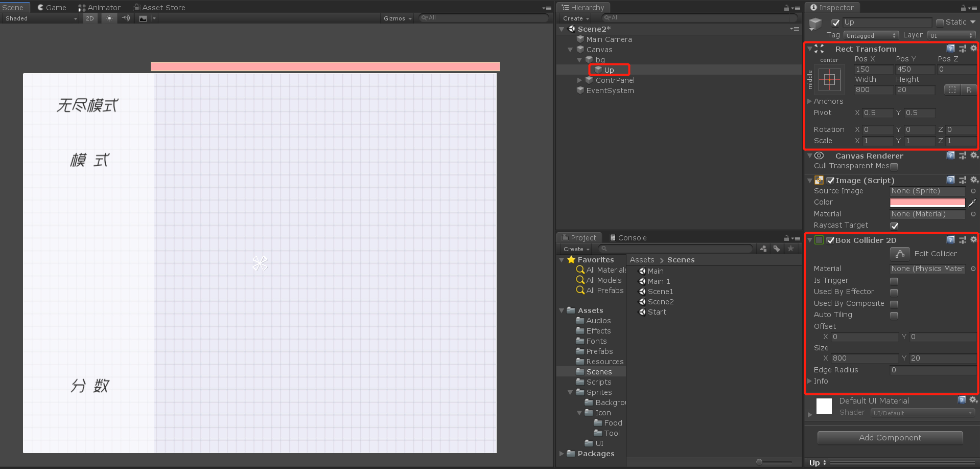This screenshot has height=469, width=980.
Task: Open Canvas Renderer settings gear
Action: (974, 155)
